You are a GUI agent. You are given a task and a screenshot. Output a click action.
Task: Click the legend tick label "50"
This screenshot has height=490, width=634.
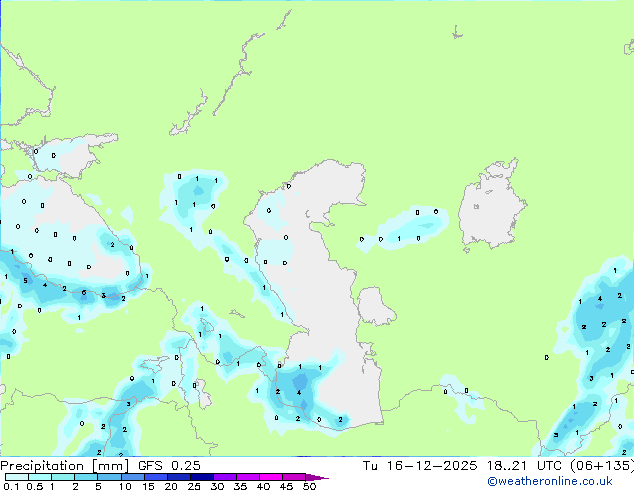coord(309,486)
